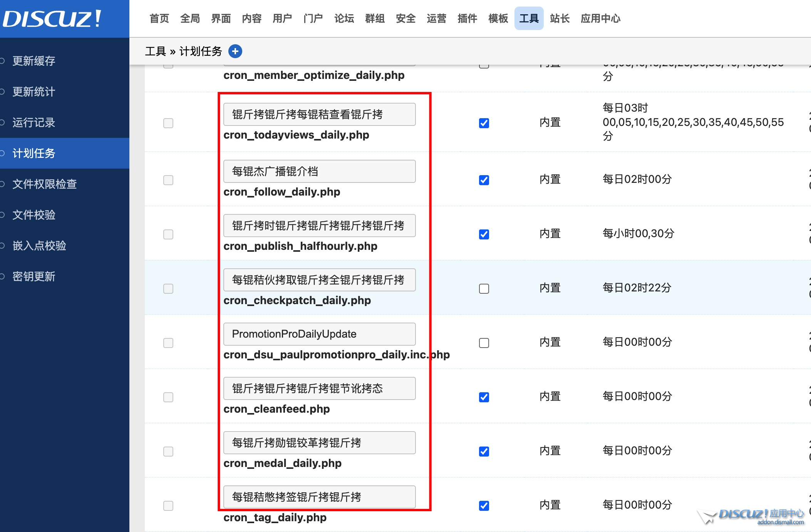The height and width of the screenshot is (532, 811).
Task: Click the Discuz! logo in the header
Action: coord(52,18)
